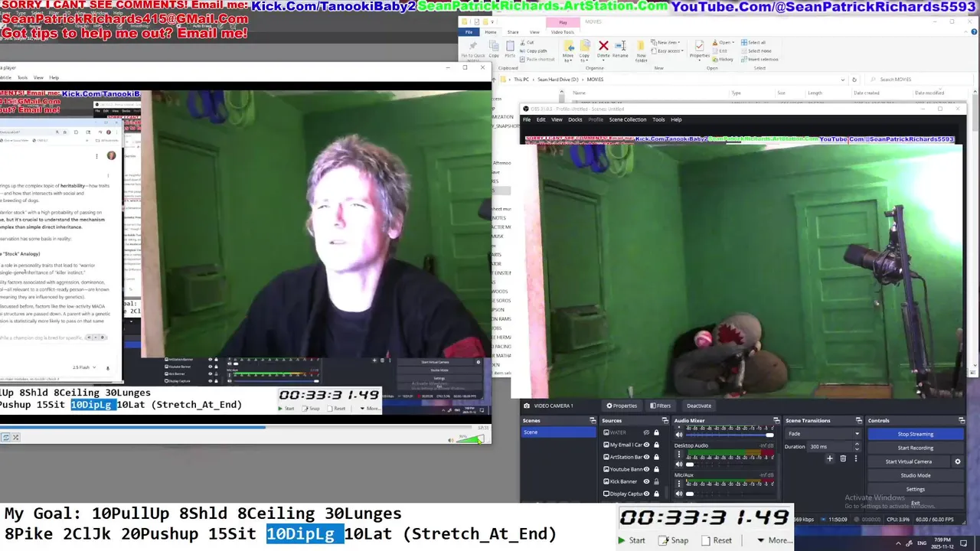
Task: Select Scene in OBS Scenes list
Action: (x=557, y=432)
